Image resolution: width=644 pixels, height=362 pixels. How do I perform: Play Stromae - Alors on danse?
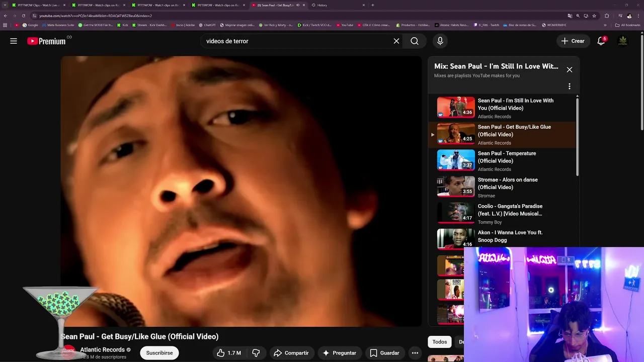pos(503,187)
